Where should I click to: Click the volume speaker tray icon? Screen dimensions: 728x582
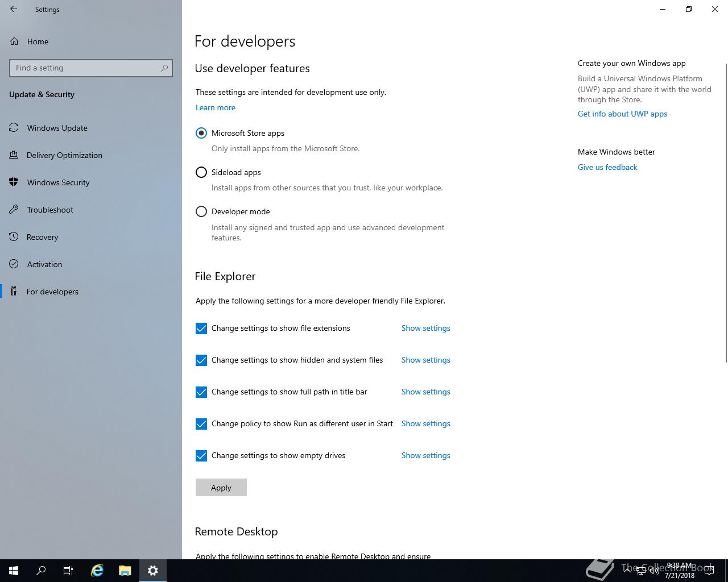(655, 571)
